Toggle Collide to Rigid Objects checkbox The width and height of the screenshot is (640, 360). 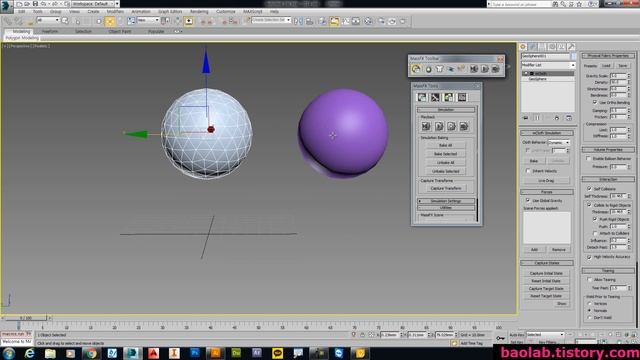(x=589, y=205)
